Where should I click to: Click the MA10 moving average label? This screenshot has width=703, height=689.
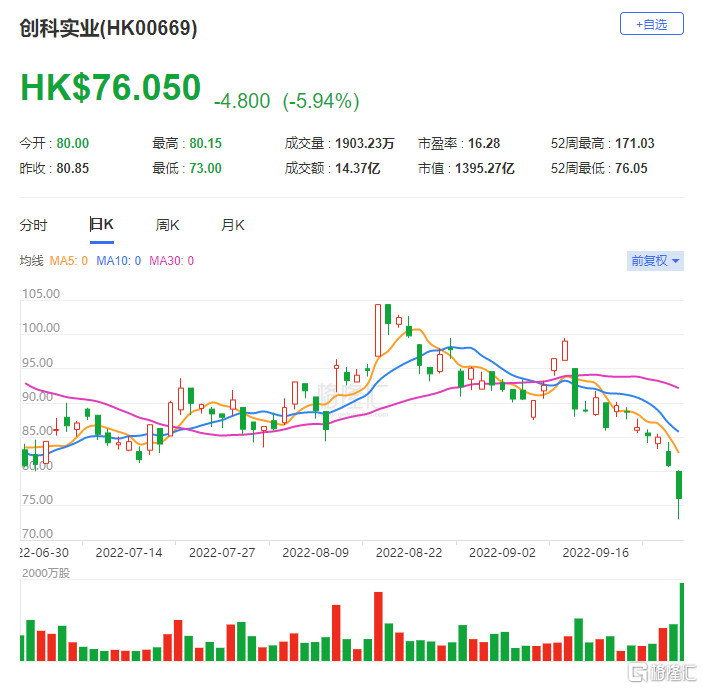119,261
